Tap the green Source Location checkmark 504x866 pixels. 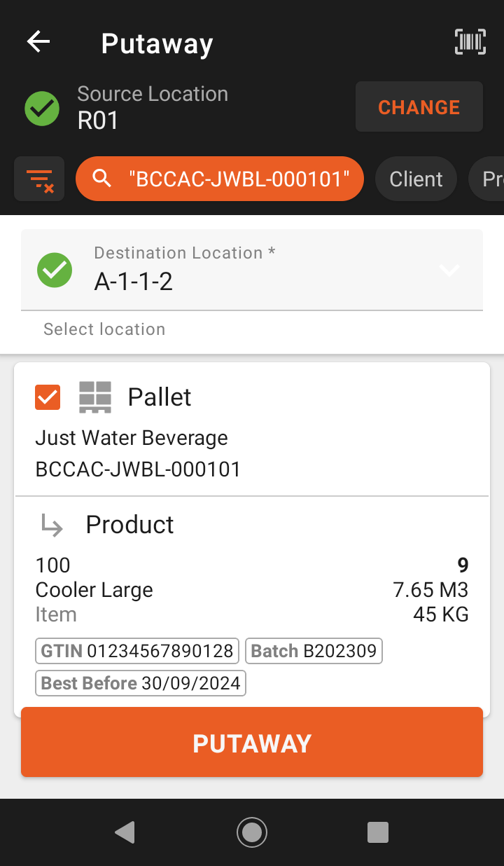(42, 109)
